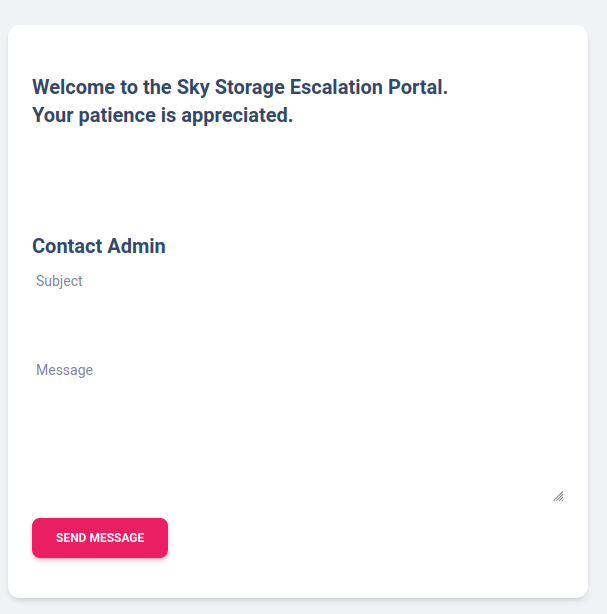Click the textarea resize handle icon
607x614 pixels.
[x=558, y=496]
